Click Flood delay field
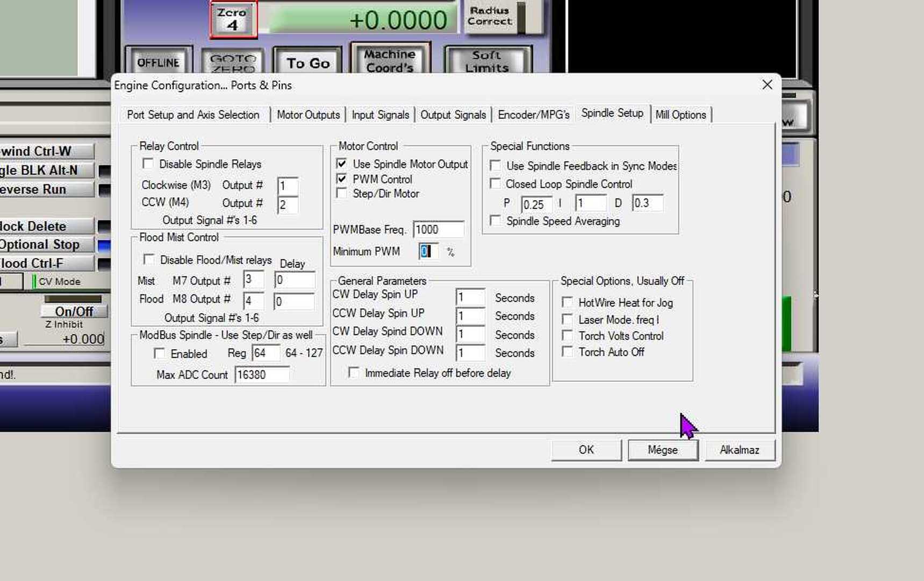Image resolution: width=924 pixels, height=581 pixels. tap(294, 301)
